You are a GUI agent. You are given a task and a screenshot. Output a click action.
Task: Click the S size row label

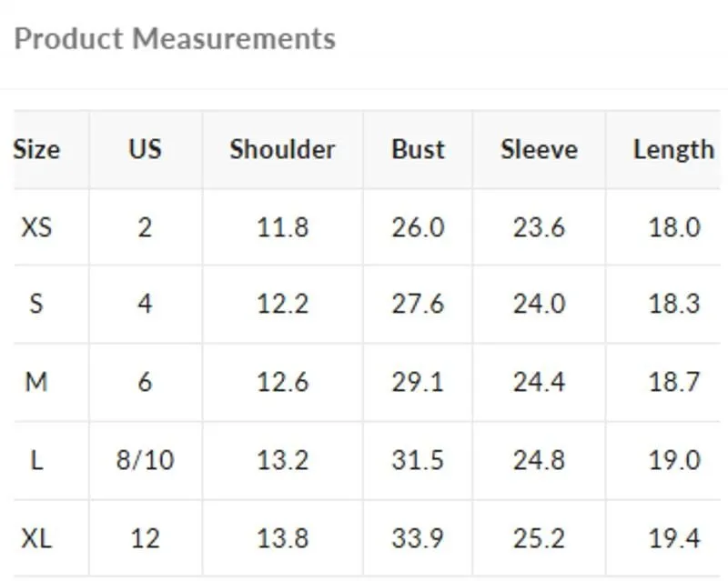point(36,304)
